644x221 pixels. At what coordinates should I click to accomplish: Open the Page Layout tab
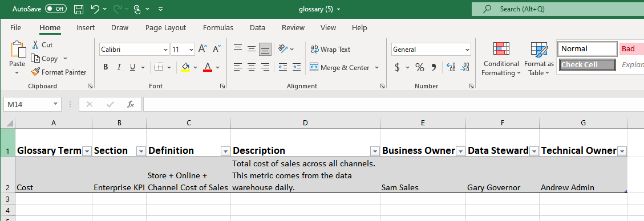(x=165, y=28)
